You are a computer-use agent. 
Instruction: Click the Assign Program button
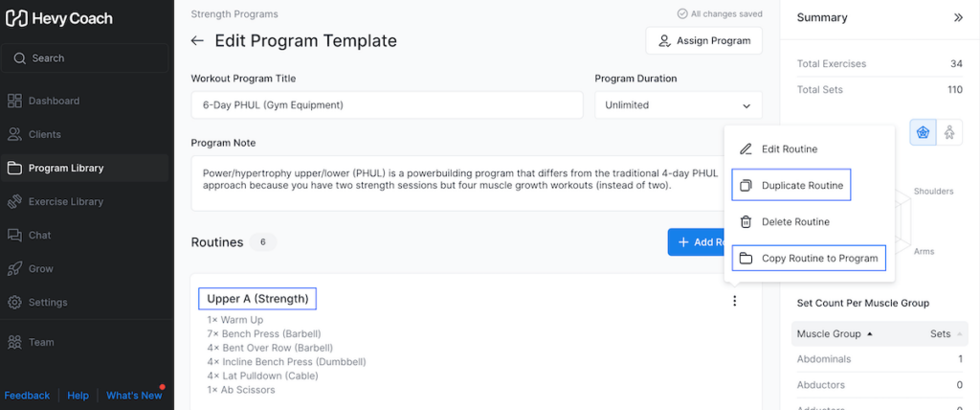pyautogui.click(x=703, y=41)
